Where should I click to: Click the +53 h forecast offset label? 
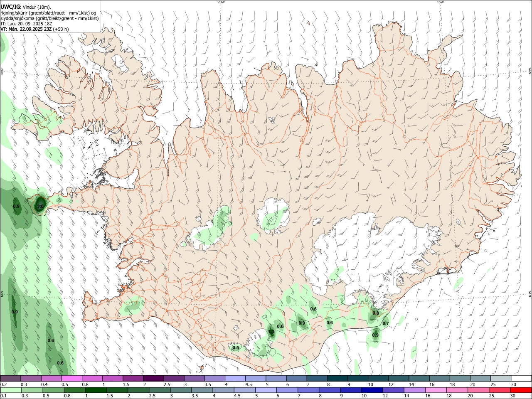click(x=61, y=29)
